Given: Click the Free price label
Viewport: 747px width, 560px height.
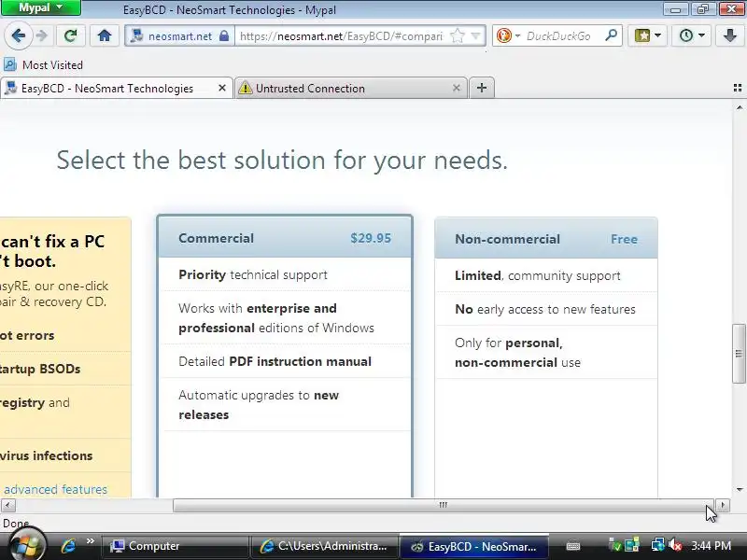Looking at the screenshot, I should 624,239.
